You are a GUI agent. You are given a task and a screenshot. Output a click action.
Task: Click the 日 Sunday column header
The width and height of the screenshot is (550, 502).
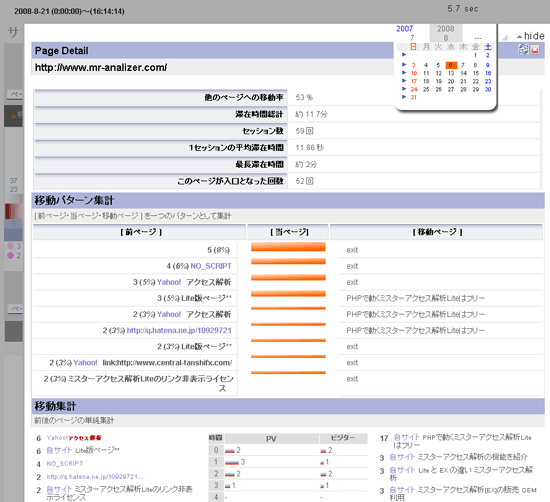pyautogui.click(x=413, y=47)
